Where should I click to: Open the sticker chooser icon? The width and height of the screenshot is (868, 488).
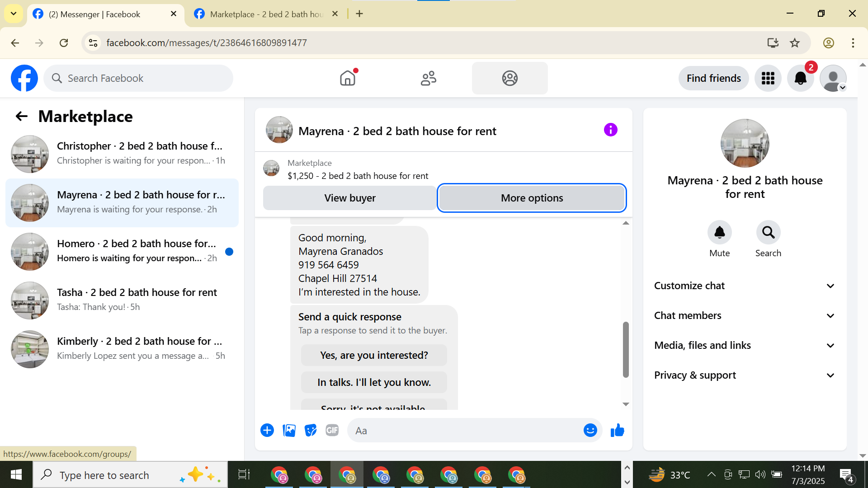tap(311, 431)
